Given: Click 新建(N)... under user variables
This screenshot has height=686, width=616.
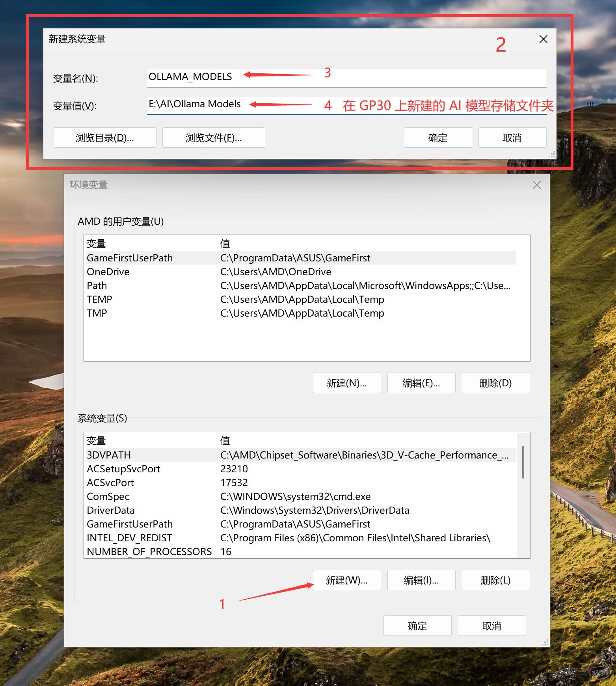Looking at the screenshot, I should click(347, 383).
